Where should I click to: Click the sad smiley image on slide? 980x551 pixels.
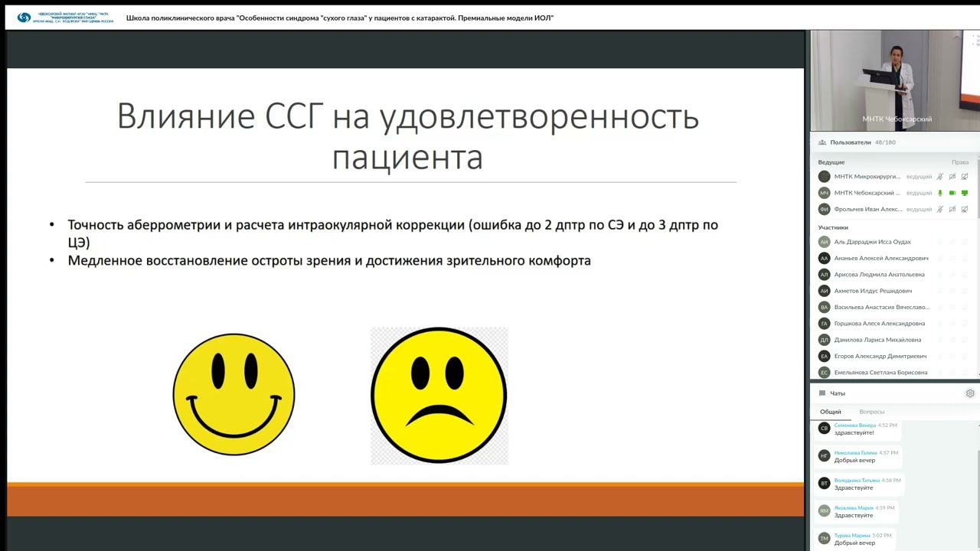point(439,396)
